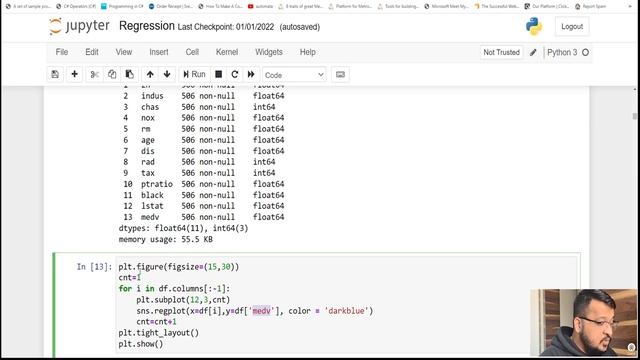
Task: Open the Kernel menu
Action: click(227, 52)
